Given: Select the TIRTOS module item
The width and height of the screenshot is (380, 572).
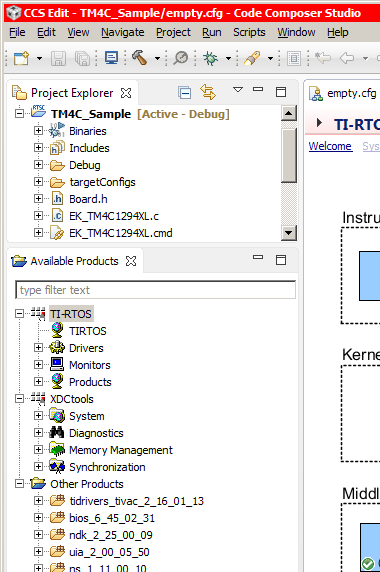Looking at the screenshot, I should tap(88, 331).
